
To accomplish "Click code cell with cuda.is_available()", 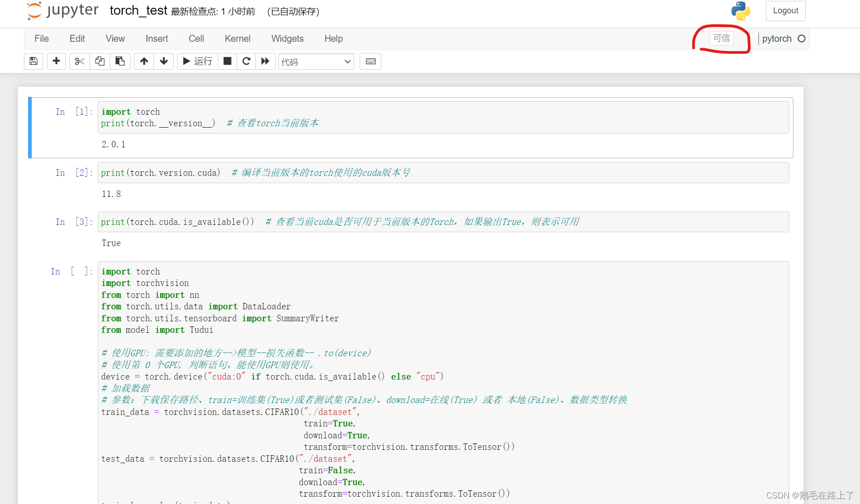I will 443,222.
